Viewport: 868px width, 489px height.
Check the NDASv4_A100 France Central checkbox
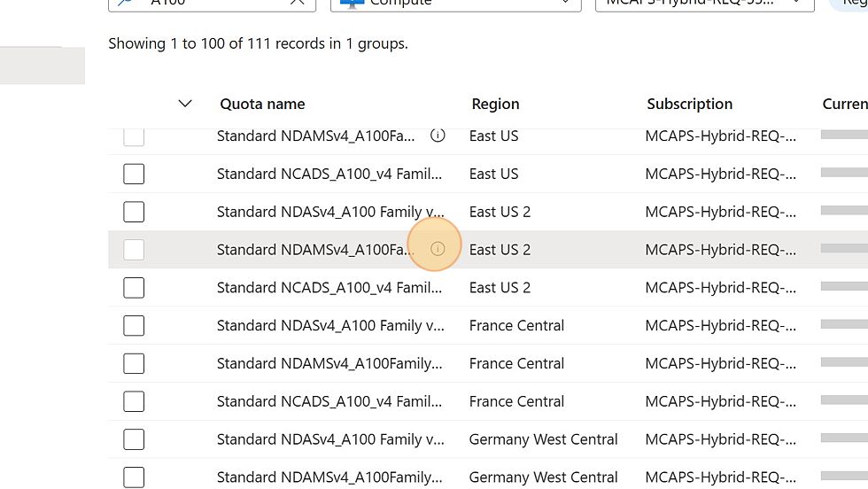[134, 325]
